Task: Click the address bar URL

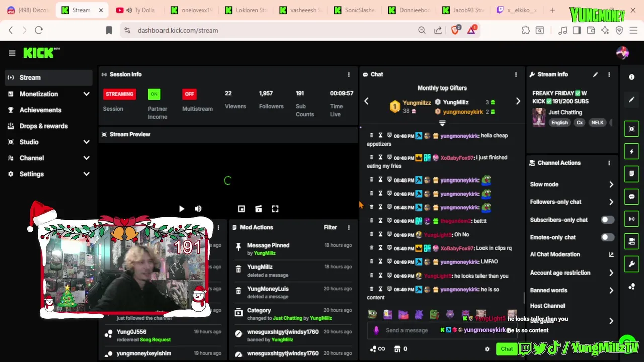Action: click(x=178, y=30)
